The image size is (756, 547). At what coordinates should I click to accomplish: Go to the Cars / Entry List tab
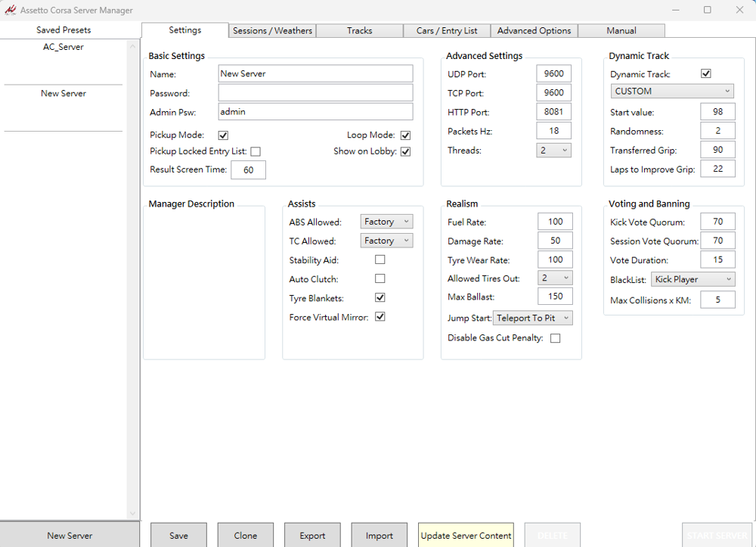[447, 30]
